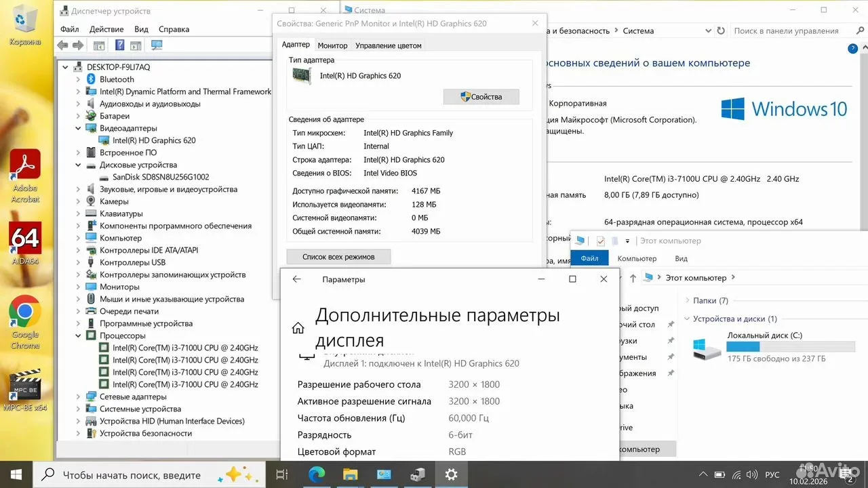868x488 pixels.
Task: Open the Settings gear on the taskbar
Action: coord(451,474)
